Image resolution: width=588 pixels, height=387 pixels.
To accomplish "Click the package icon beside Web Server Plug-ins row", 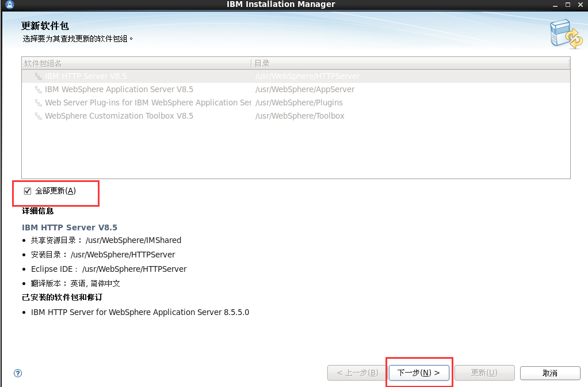I will [38, 103].
